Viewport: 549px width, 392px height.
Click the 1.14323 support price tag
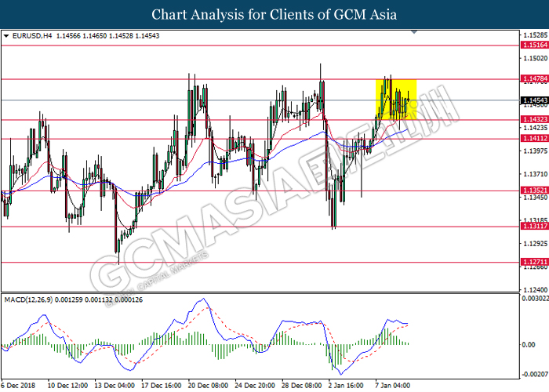click(x=533, y=119)
